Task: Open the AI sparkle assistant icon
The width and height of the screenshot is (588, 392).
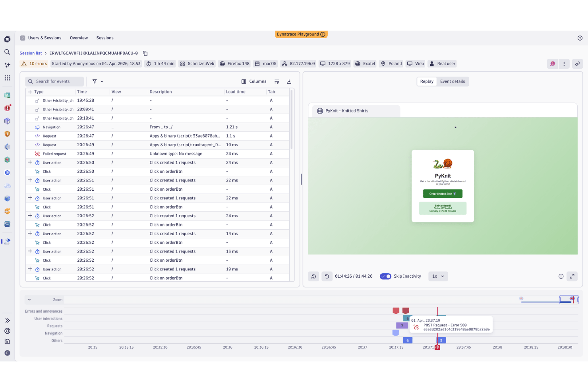Action: click(7, 65)
